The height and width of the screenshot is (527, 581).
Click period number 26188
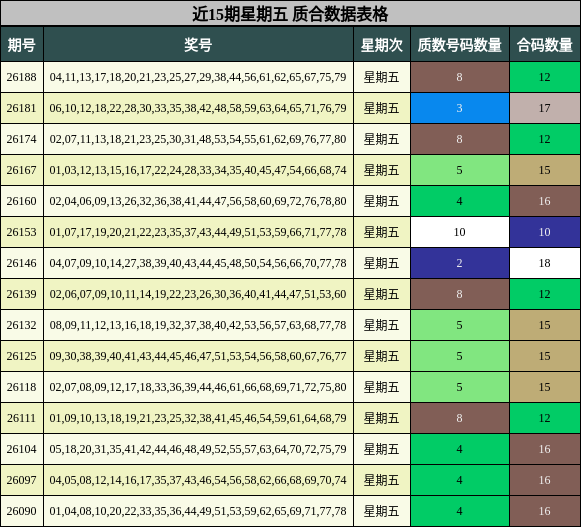tap(21, 77)
